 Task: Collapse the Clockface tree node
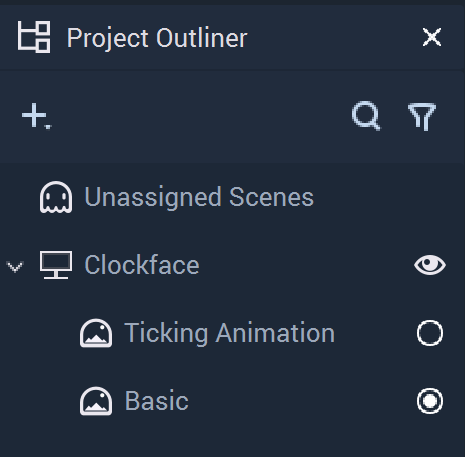pos(15,266)
